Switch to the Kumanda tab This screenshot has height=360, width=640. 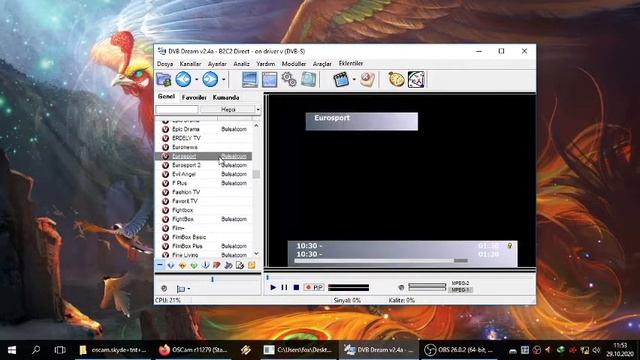tap(226, 97)
